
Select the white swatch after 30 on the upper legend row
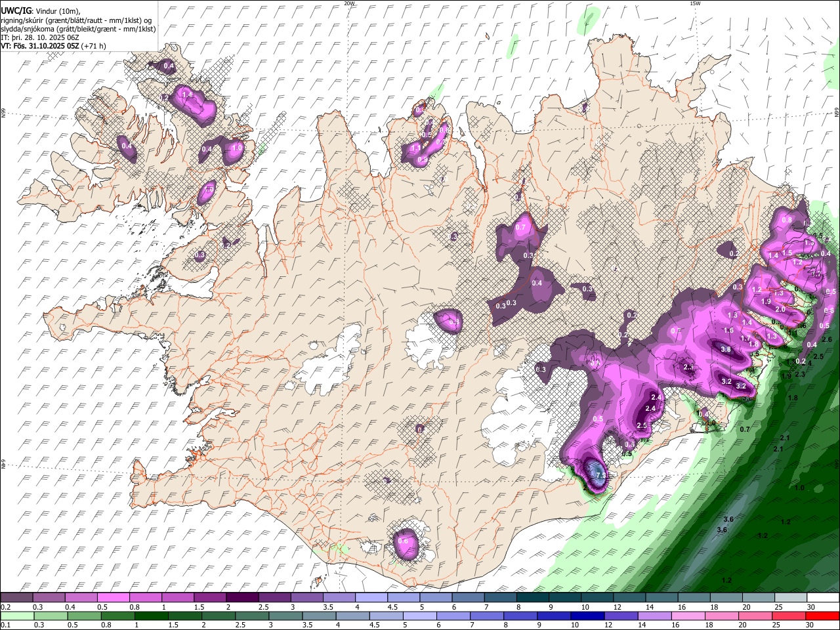(x=824, y=598)
